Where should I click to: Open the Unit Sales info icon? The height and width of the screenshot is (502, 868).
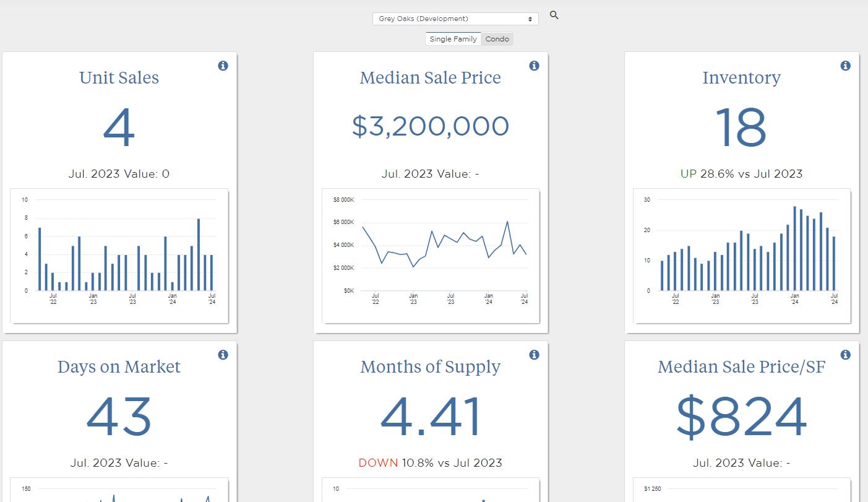tap(223, 66)
